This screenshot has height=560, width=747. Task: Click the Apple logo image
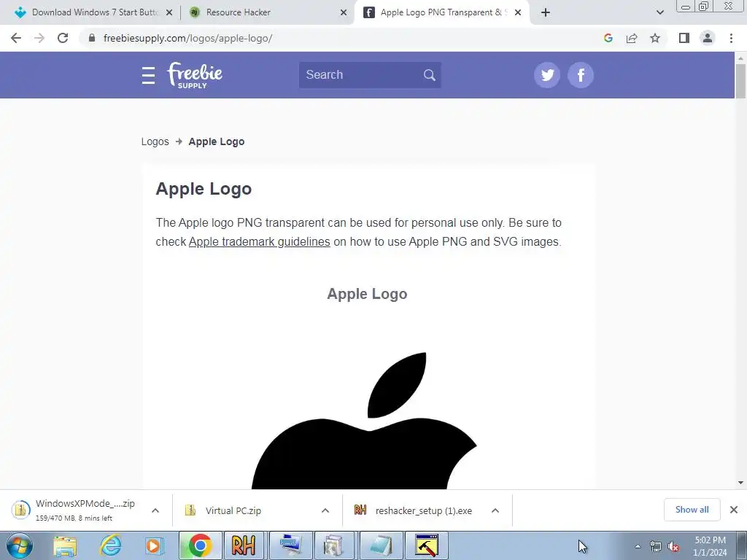[365, 421]
